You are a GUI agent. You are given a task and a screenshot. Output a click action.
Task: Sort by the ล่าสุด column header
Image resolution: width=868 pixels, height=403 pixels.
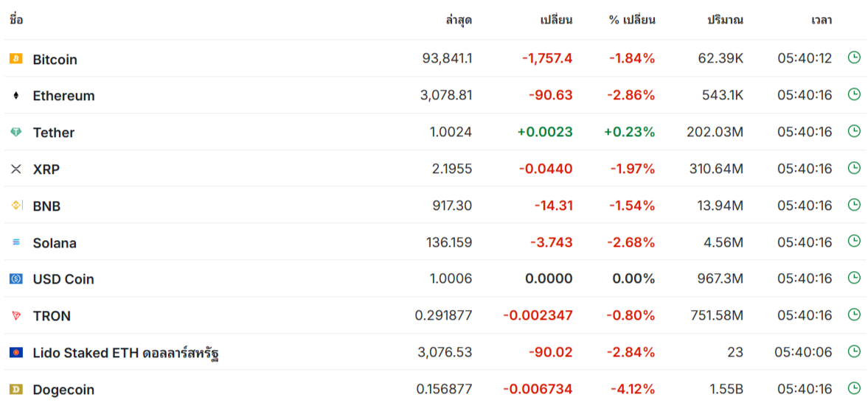(x=459, y=20)
